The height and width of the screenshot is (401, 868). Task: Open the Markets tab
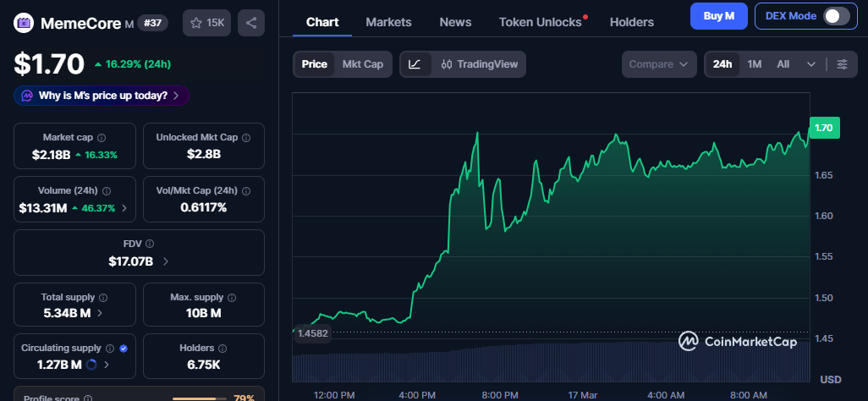click(388, 22)
